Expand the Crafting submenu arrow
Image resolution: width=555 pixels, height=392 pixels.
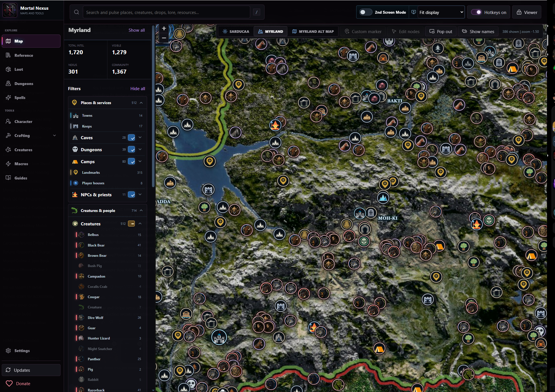[x=55, y=136]
